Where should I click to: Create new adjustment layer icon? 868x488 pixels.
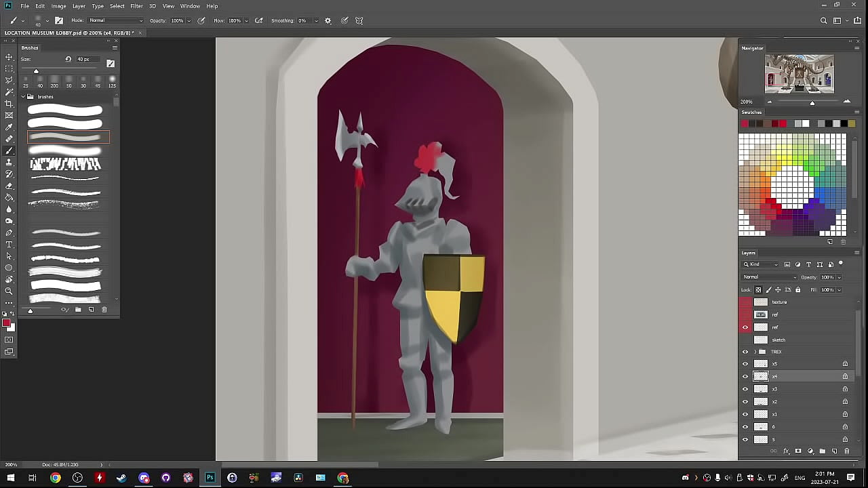(810, 451)
